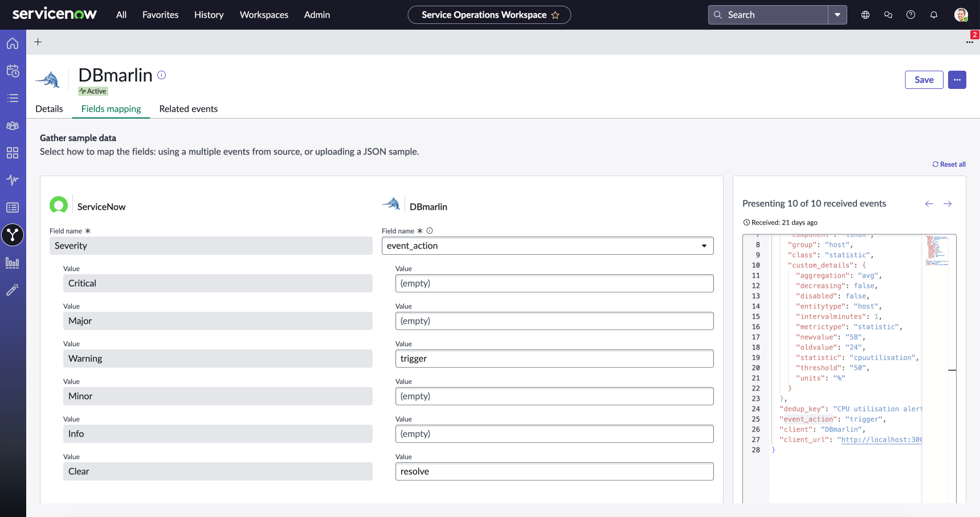980x517 pixels.
Task: Edit DBmarlin value for Major severity
Action: tap(554, 321)
